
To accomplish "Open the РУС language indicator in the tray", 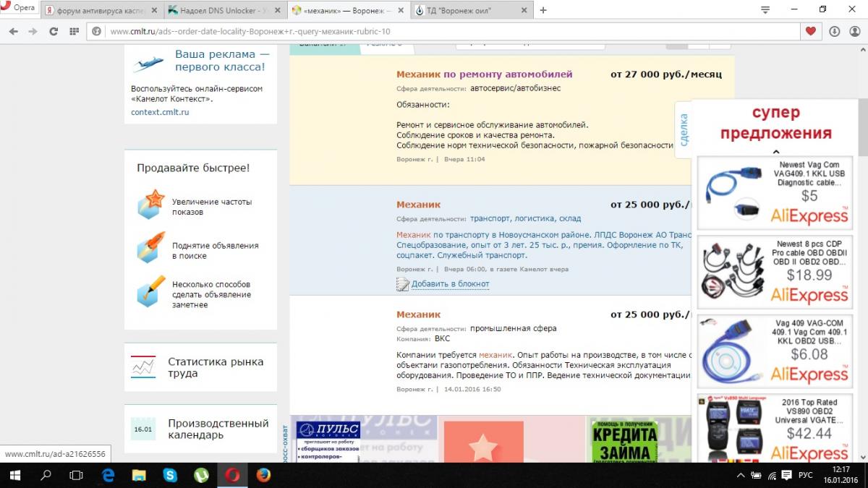I will (805, 475).
